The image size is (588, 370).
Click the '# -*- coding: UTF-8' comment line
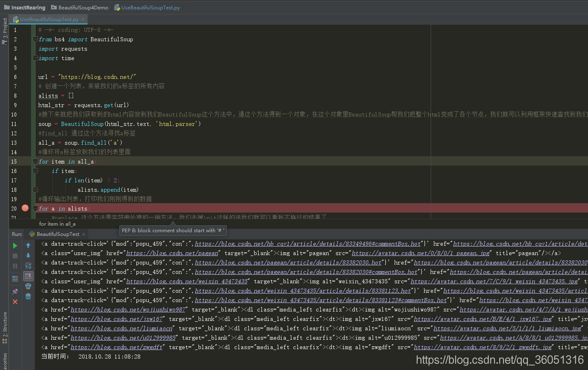[76, 30]
